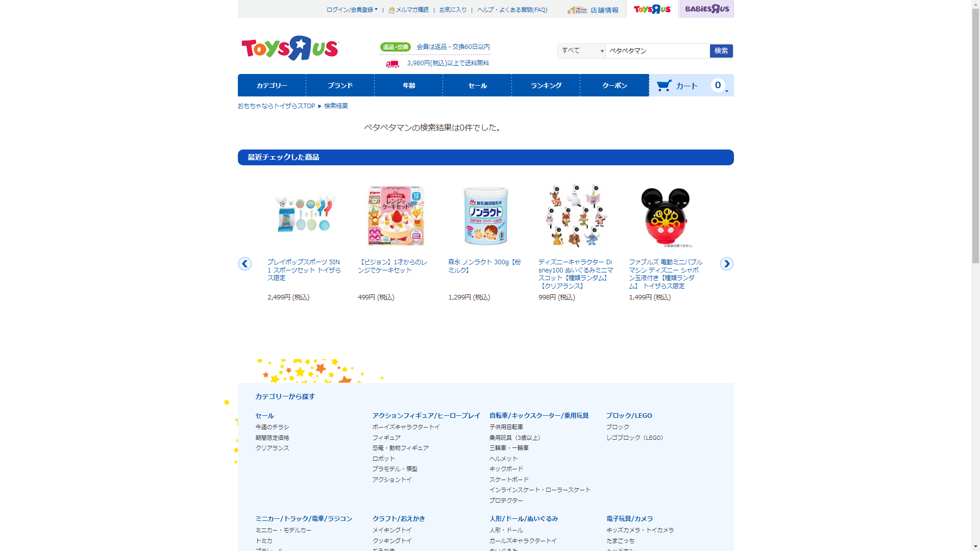Click the red delivery truck icon
980x551 pixels.
point(393,64)
